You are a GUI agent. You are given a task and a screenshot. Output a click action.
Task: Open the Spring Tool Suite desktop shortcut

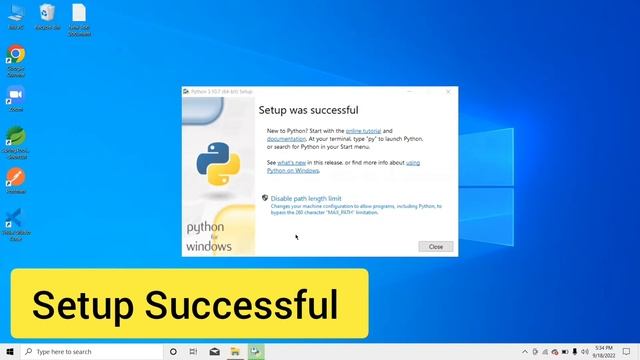pos(16,143)
